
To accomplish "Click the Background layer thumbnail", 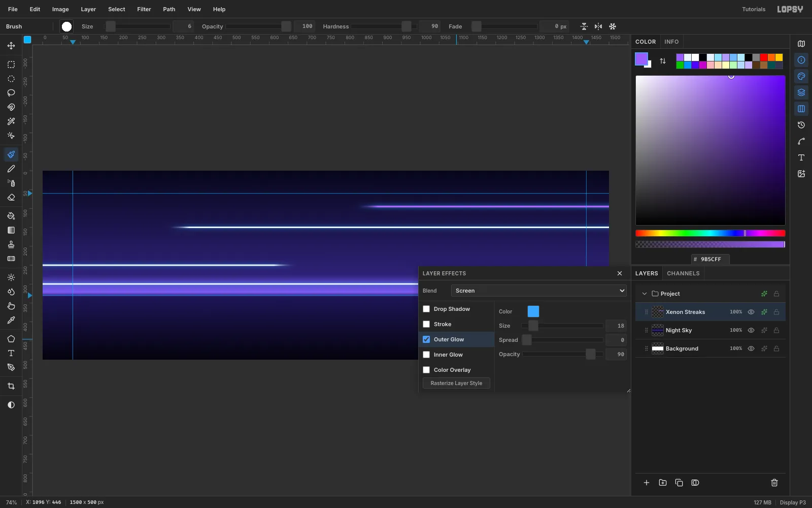I will [x=658, y=348].
